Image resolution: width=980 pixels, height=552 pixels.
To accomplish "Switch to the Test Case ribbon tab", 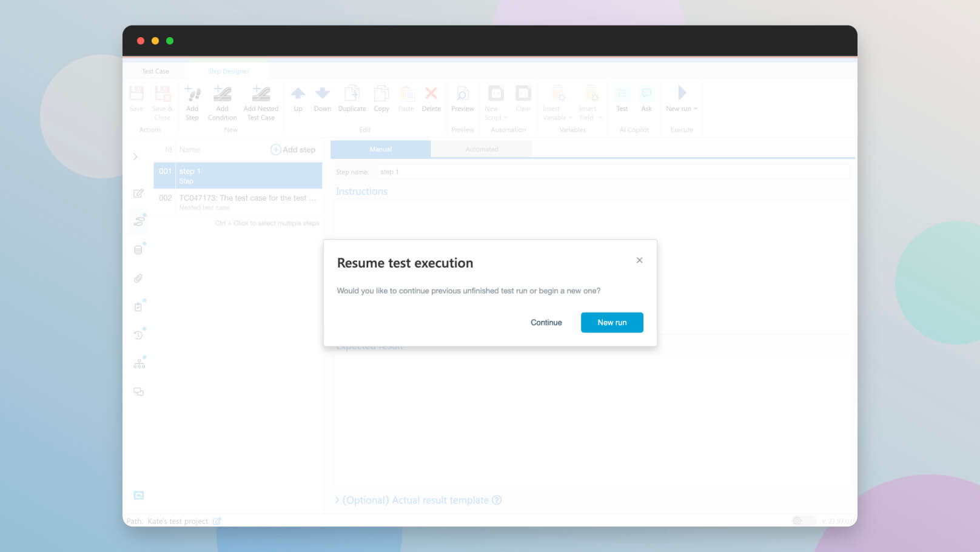I will click(155, 71).
